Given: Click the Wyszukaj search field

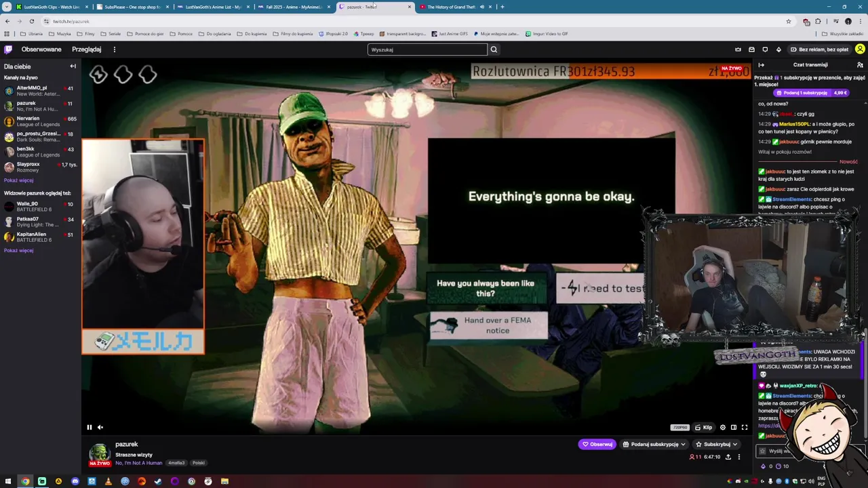Looking at the screenshot, I should (427, 49).
